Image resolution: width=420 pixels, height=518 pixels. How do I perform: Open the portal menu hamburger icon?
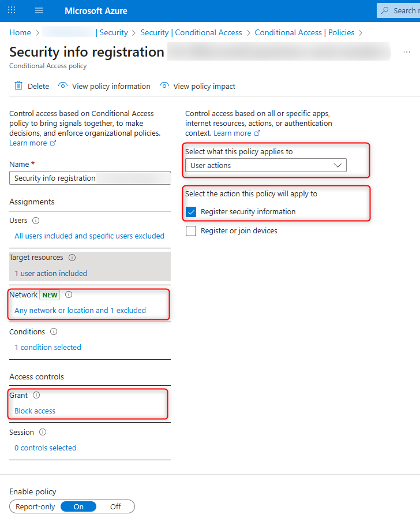[x=39, y=10]
